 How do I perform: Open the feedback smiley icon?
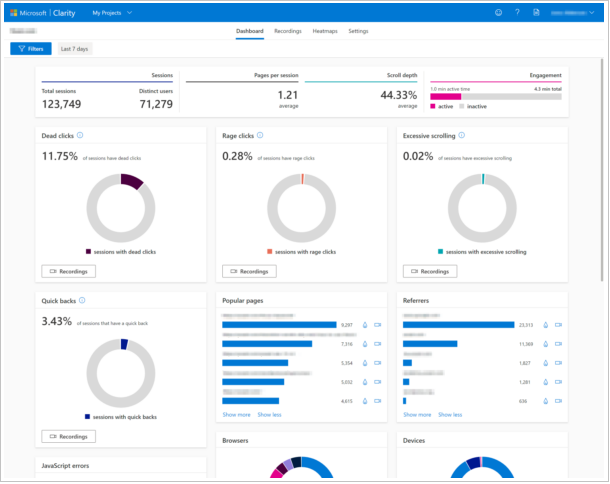click(498, 12)
